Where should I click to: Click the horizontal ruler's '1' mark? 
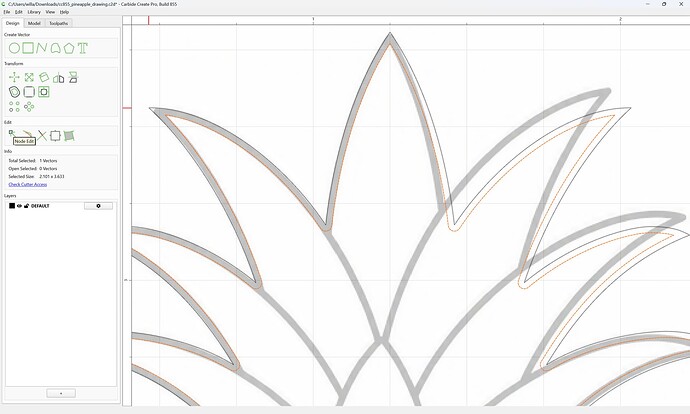(313, 19)
